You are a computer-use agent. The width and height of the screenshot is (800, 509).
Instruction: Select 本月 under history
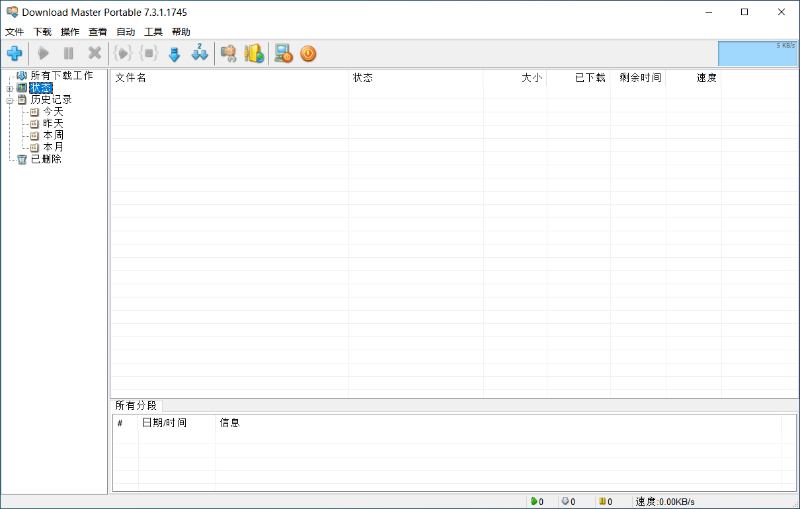53,147
